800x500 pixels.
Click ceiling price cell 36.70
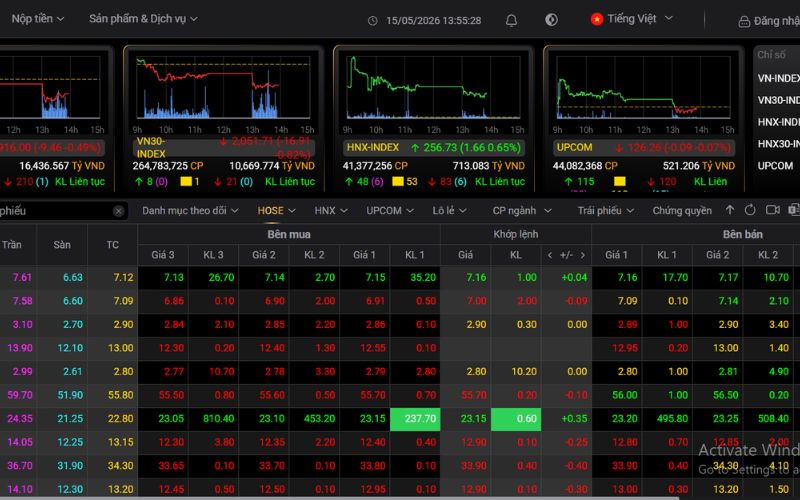(20, 466)
